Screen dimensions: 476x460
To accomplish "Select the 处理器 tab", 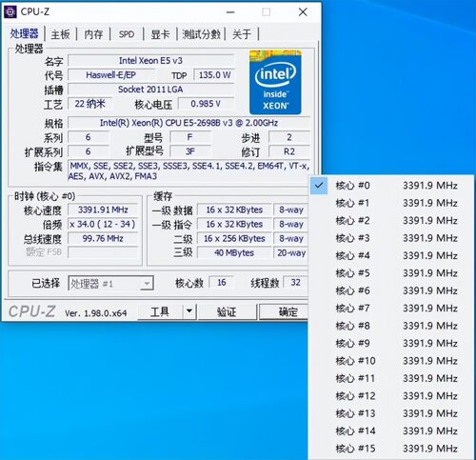I will (x=24, y=33).
